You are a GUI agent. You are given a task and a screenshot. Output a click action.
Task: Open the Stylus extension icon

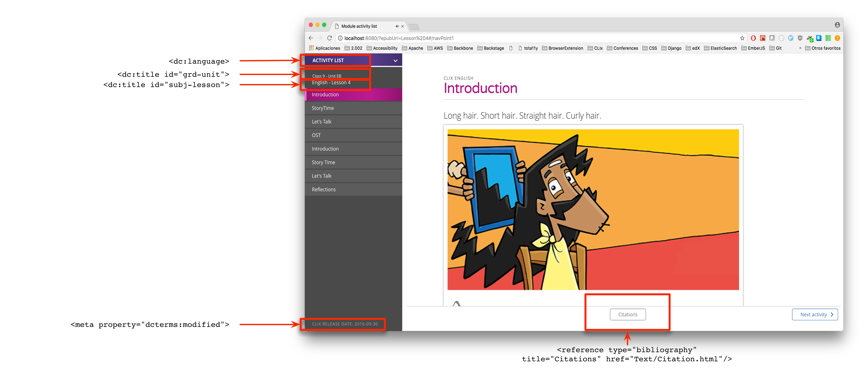819,38
